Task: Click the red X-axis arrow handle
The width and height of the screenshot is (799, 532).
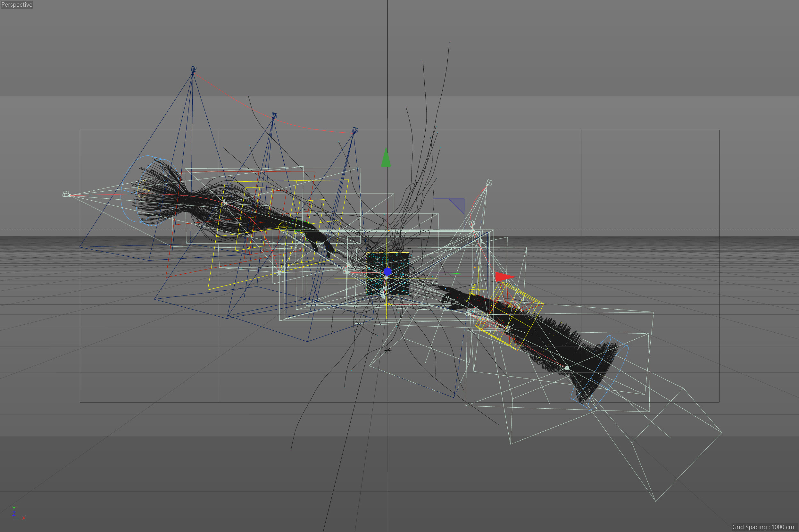Action: pos(503,277)
